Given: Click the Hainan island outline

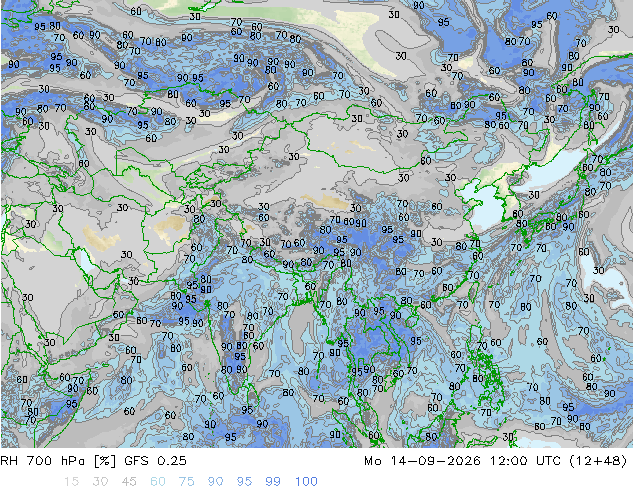Looking at the screenshot, I should (x=410, y=321).
